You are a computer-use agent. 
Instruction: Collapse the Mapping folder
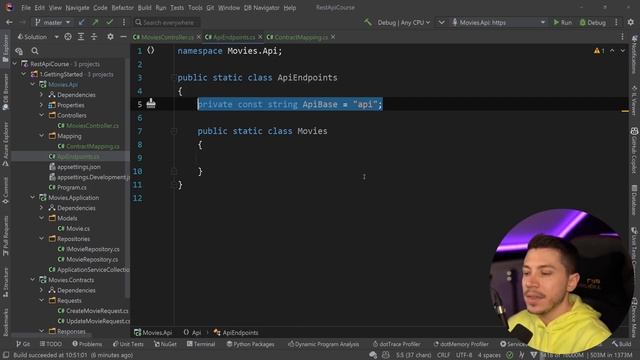pyautogui.click(x=42, y=136)
